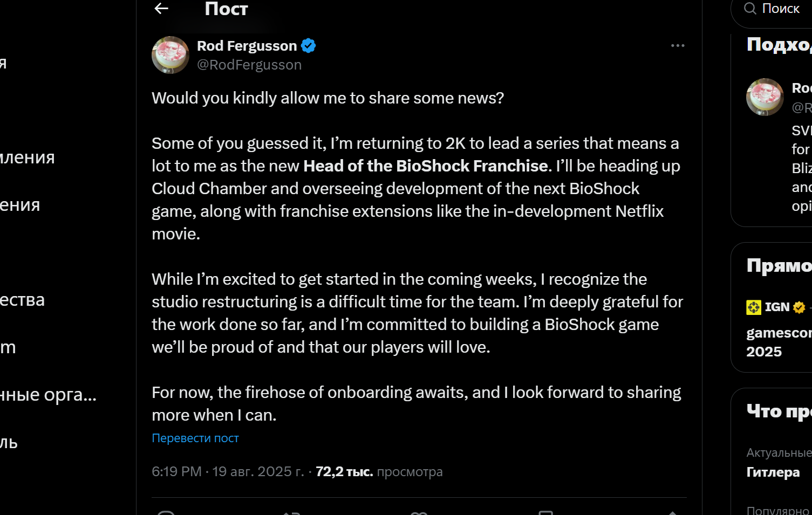Viewport: 812px width, 515px height.
Task: Click the magnifier icon in the search bar
Action: point(750,8)
